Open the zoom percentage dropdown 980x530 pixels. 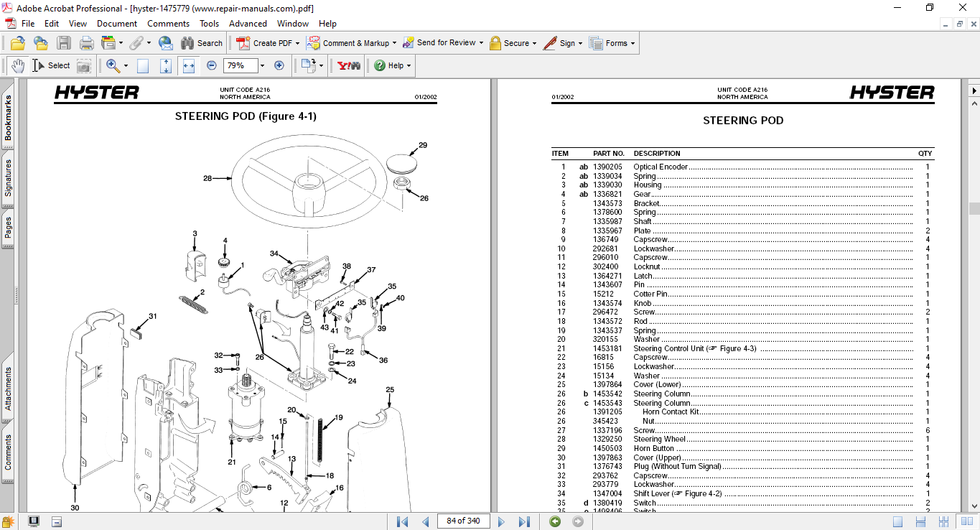click(x=262, y=65)
